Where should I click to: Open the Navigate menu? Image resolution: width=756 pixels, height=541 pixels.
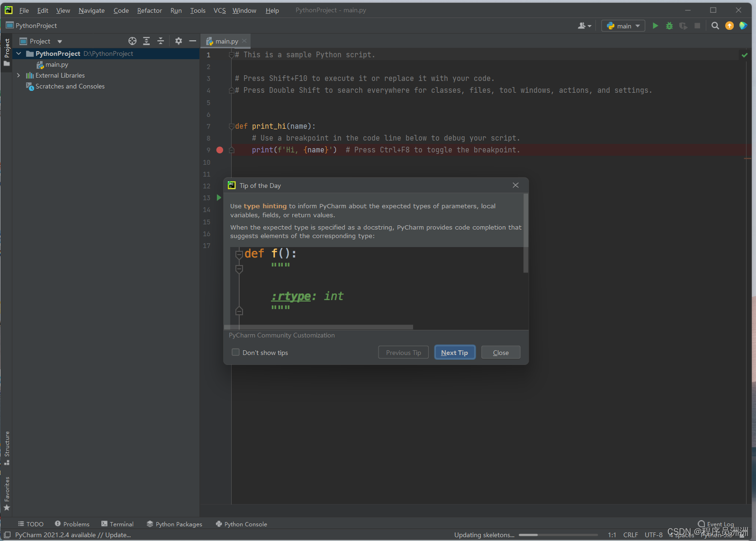pos(91,10)
